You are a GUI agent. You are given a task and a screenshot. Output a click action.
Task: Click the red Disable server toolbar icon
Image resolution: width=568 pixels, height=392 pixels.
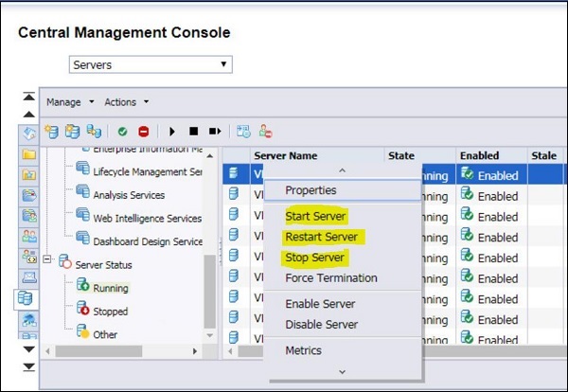pyautogui.click(x=143, y=132)
